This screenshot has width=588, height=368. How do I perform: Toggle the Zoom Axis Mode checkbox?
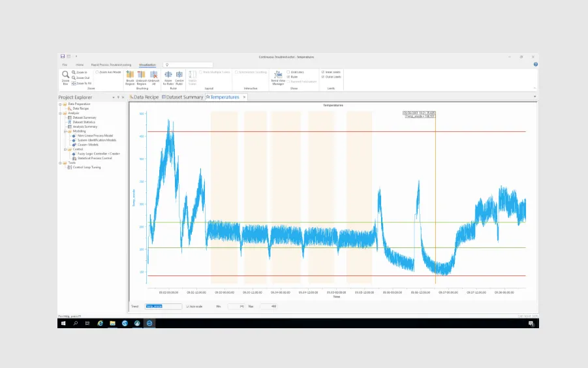point(97,72)
